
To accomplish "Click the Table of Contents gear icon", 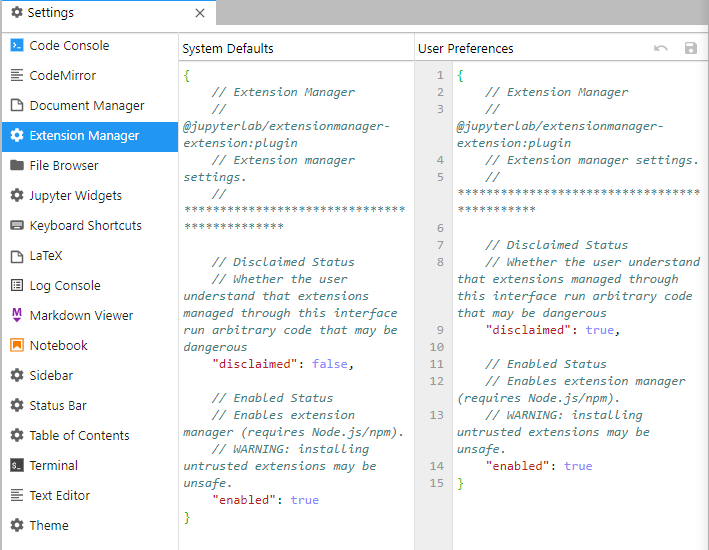I will tap(17, 436).
